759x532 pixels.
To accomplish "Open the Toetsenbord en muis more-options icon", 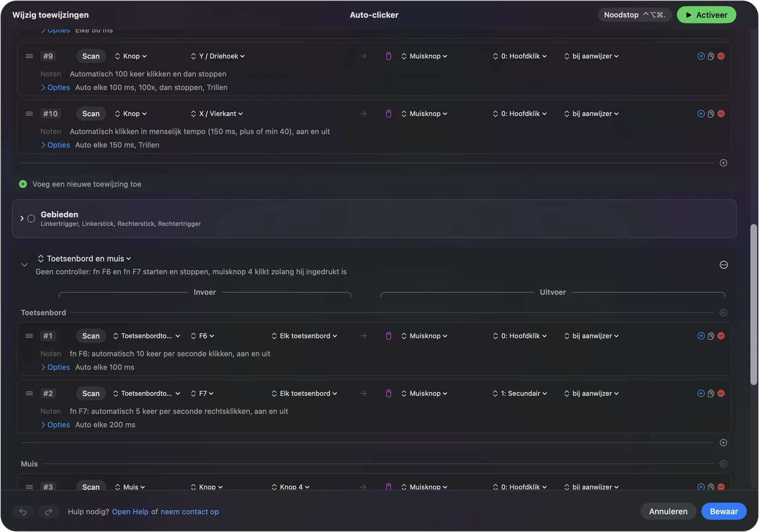I will tap(723, 265).
